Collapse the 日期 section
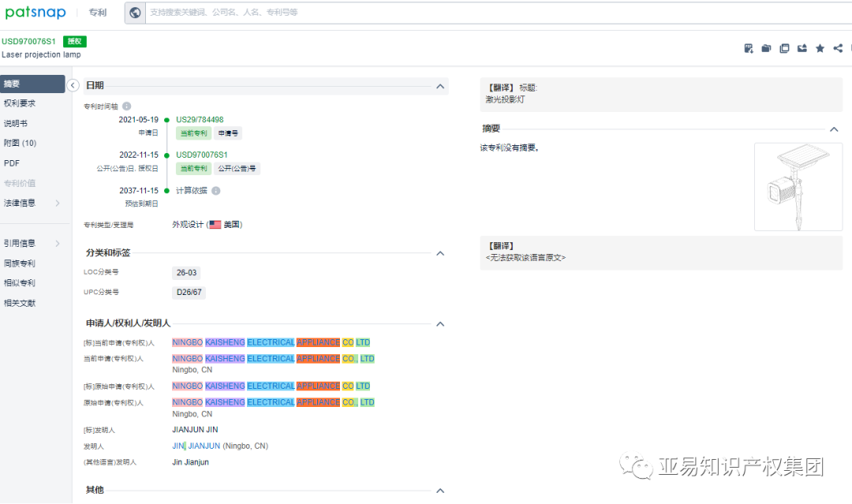 [440, 86]
